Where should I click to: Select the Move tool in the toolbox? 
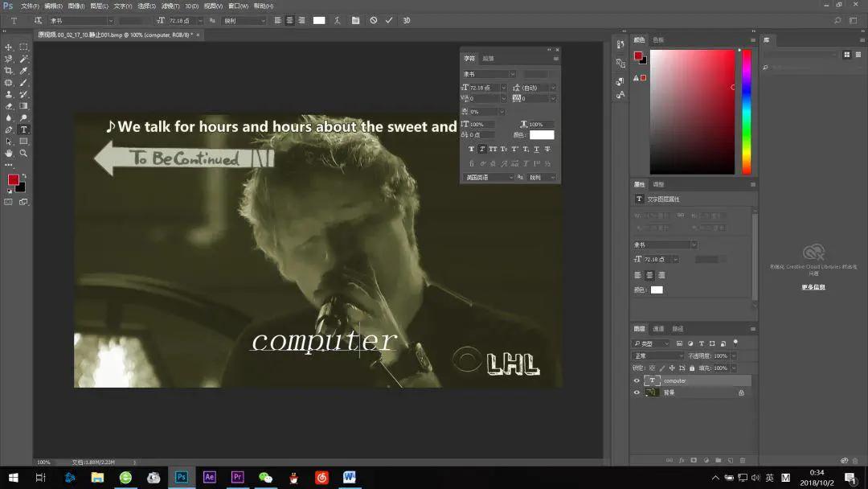point(9,47)
